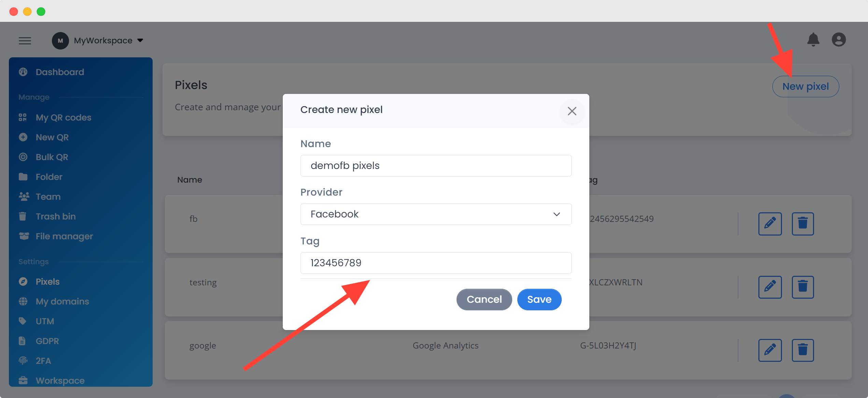Edit the google pixel entry
This screenshot has width=868, height=398.
[770, 350]
